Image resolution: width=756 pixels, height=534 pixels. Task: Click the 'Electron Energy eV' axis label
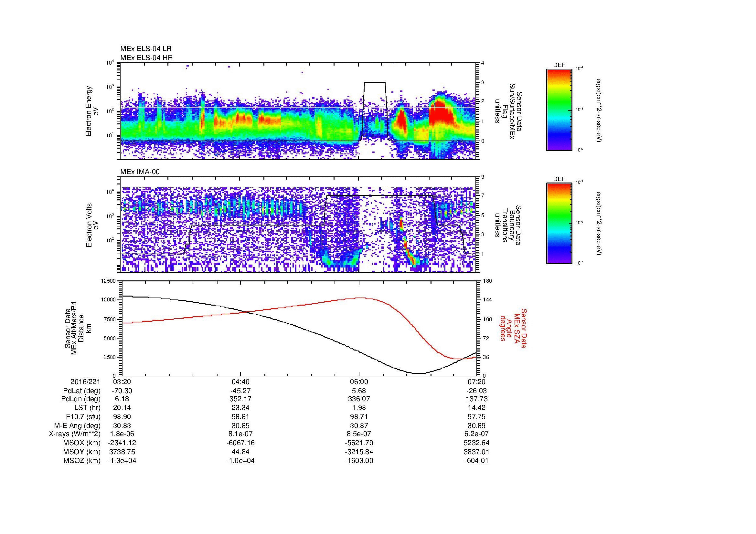pyautogui.click(x=92, y=111)
